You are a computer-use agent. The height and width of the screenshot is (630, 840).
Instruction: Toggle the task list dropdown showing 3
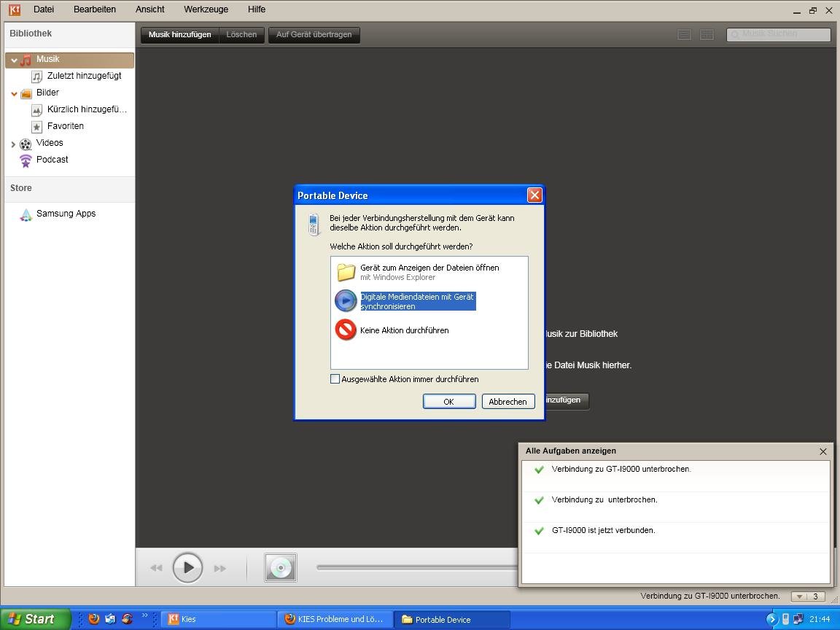point(808,596)
